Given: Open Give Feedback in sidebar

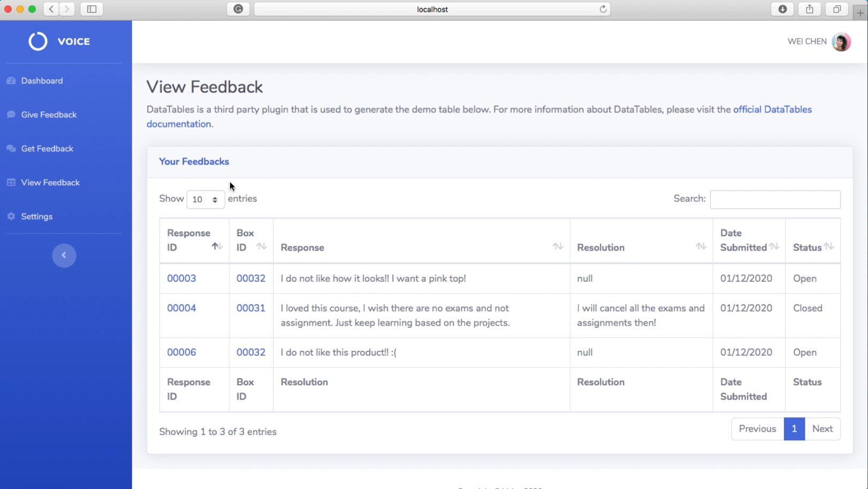Looking at the screenshot, I should tap(49, 115).
